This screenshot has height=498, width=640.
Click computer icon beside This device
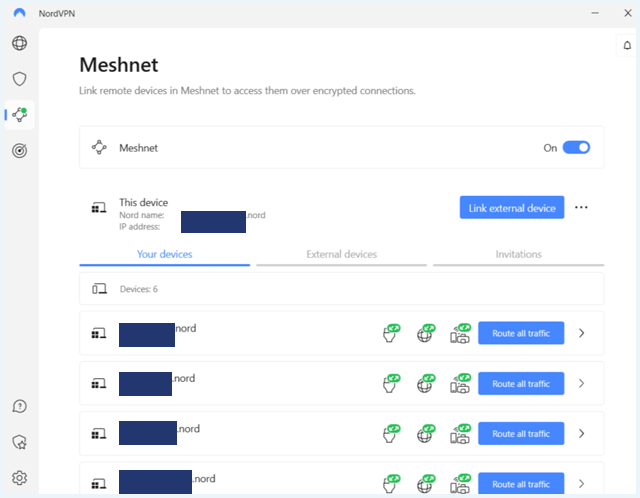tap(99, 208)
